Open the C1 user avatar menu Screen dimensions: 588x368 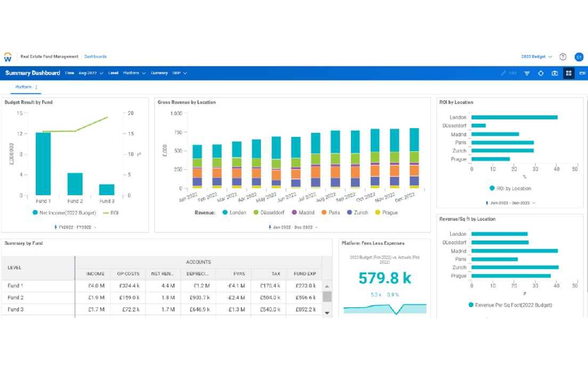click(x=578, y=57)
